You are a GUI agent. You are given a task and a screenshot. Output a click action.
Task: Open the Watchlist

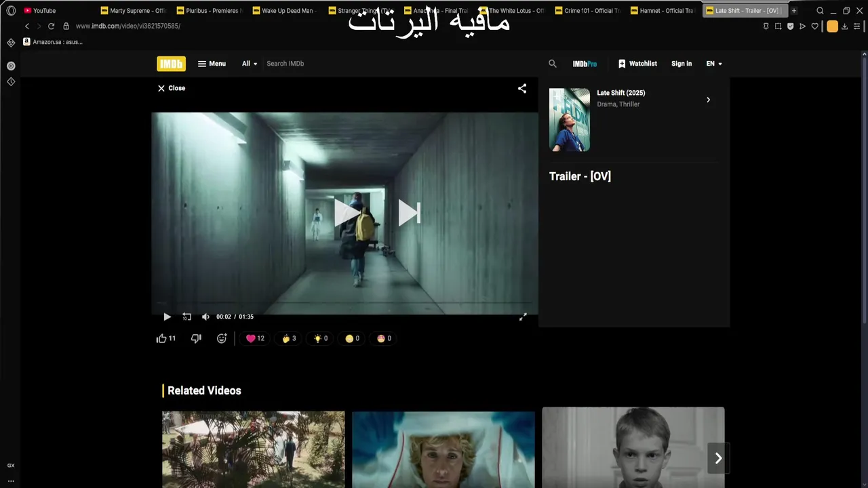tap(637, 64)
